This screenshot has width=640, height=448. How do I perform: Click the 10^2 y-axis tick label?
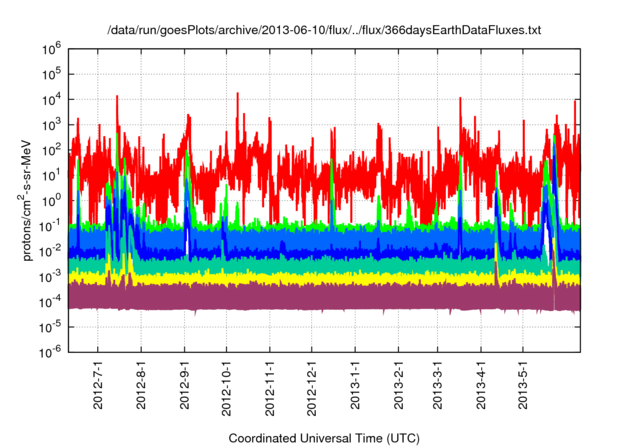51,151
